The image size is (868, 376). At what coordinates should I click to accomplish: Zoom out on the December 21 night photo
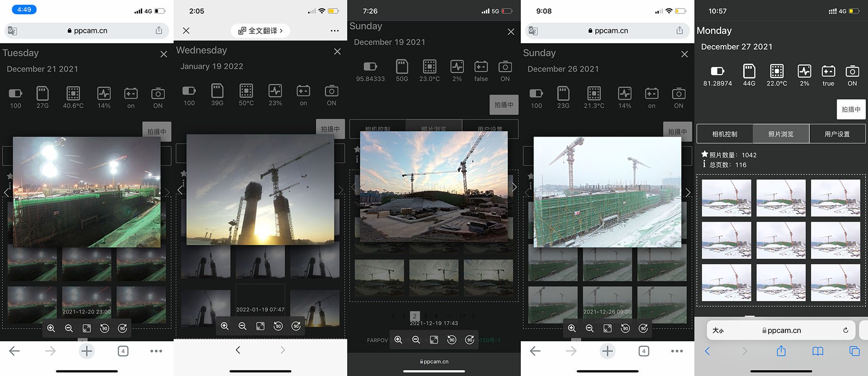(x=69, y=328)
